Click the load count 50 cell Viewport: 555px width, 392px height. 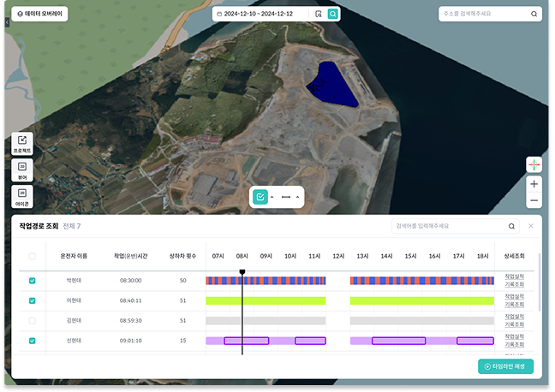(x=182, y=281)
